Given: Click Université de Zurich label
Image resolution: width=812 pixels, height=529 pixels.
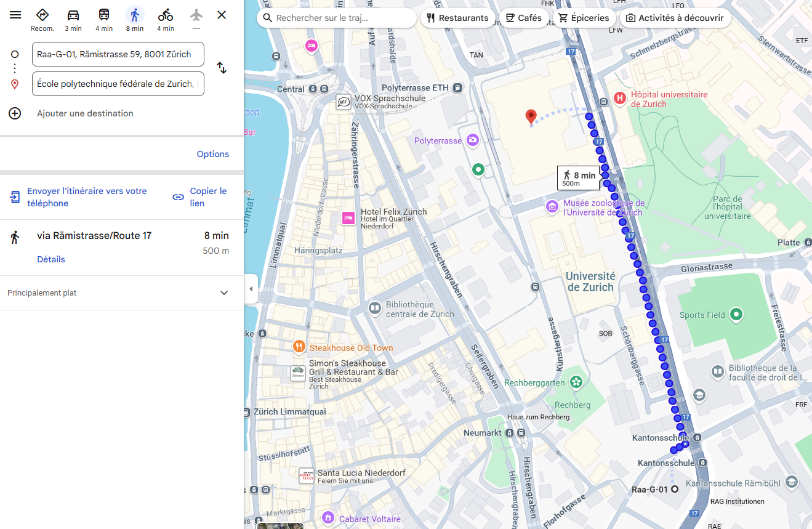Looking at the screenshot, I should coord(590,281).
